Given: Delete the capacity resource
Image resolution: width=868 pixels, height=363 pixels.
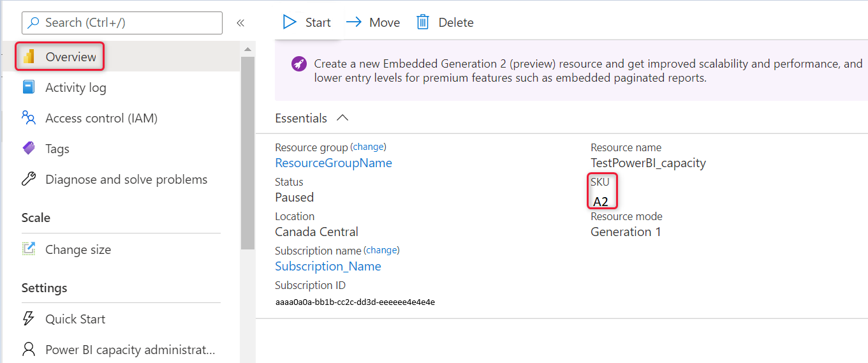Looking at the screenshot, I should (x=445, y=22).
